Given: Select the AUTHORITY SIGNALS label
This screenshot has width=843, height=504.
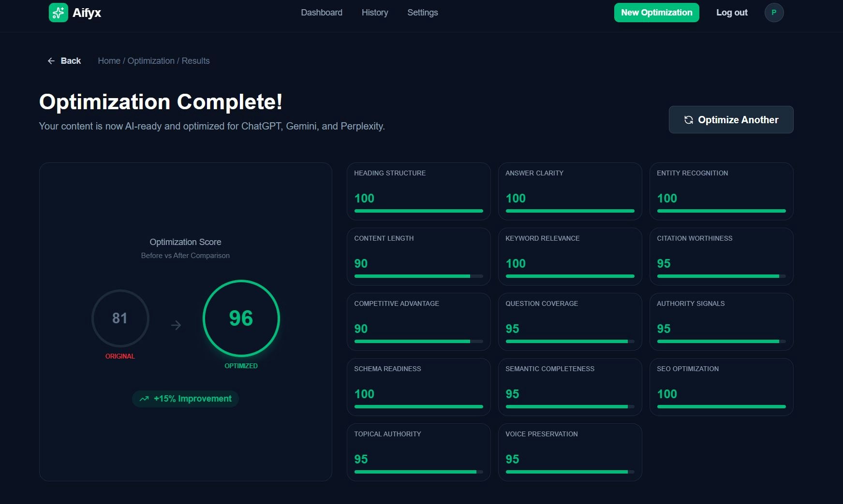Looking at the screenshot, I should [691, 303].
